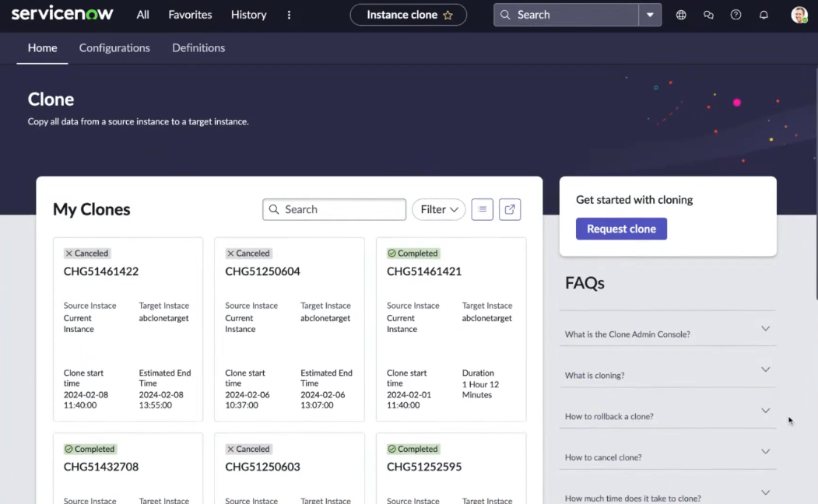818x504 pixels.
Task: Open clone card CHG51252595
Action: [x=451, y=468]
